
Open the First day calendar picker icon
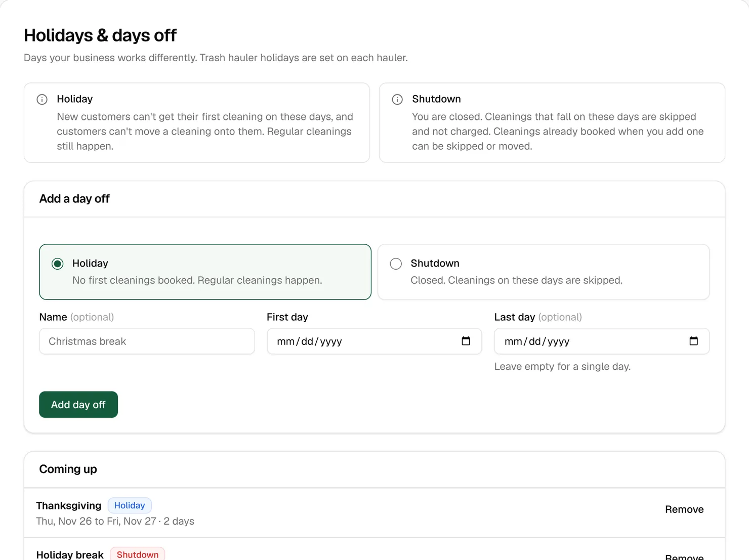(x=466, y=341)
